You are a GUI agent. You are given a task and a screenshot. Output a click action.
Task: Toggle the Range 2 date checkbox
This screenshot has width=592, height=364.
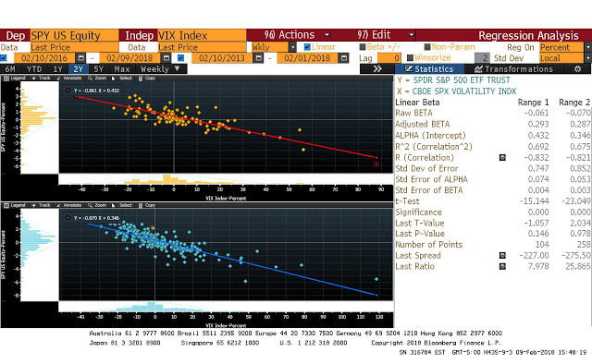[181, 58]
